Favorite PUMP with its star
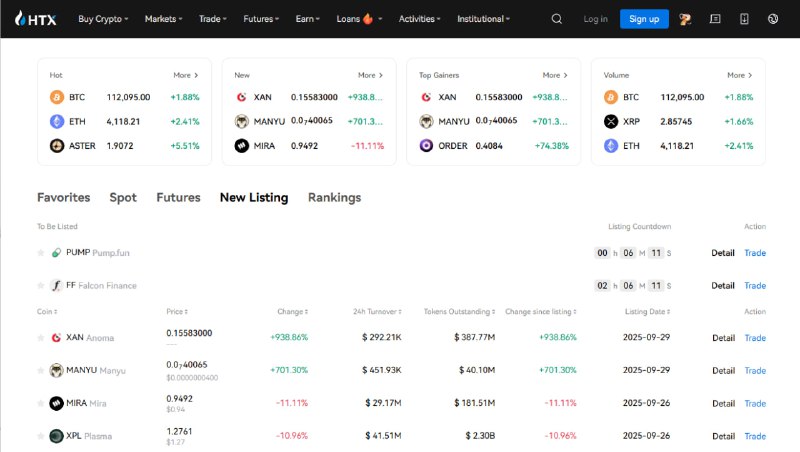The width and height of the screenshot is (800, 452). click(x=41, y=253)
